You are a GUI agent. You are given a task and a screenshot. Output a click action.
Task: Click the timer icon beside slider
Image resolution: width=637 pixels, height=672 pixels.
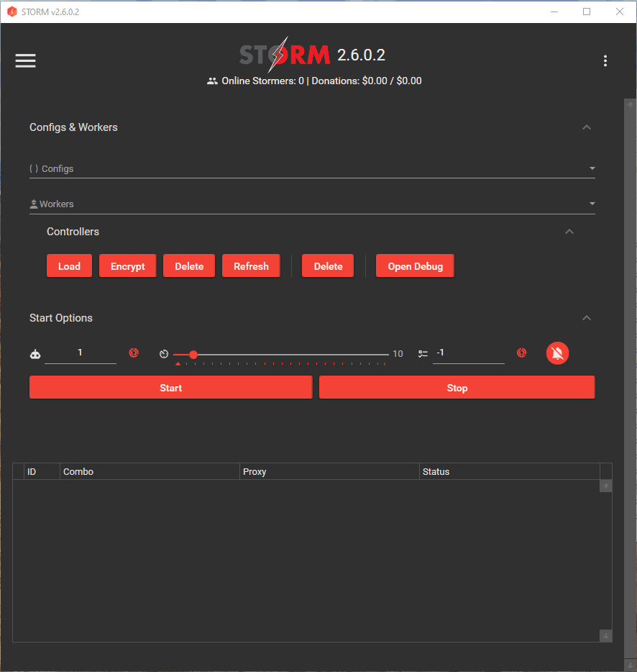point(164,354)
